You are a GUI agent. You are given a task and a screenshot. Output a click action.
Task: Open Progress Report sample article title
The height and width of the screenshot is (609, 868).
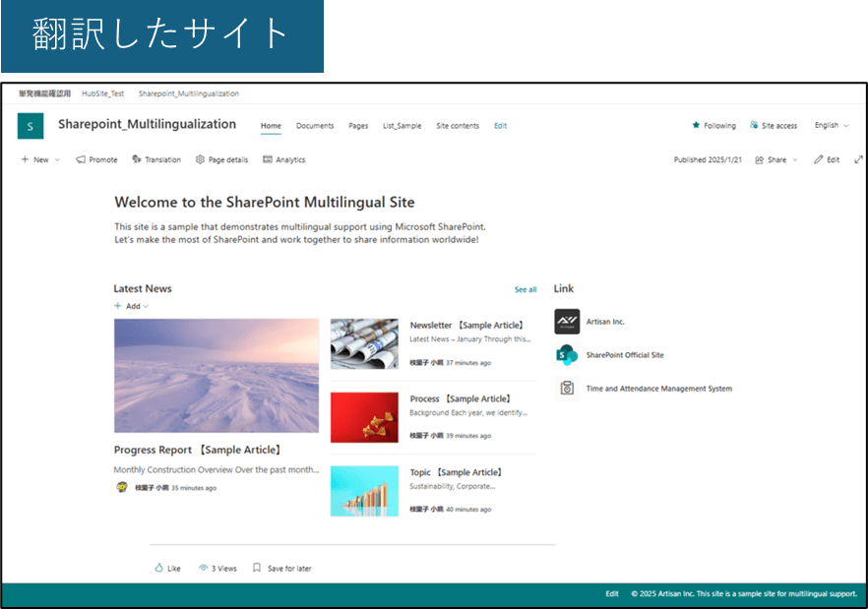(197, 450)
